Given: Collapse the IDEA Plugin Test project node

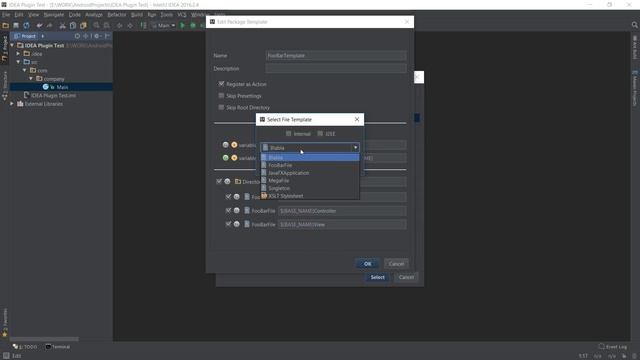Looking at the screenshot, I should coord(12,45).
